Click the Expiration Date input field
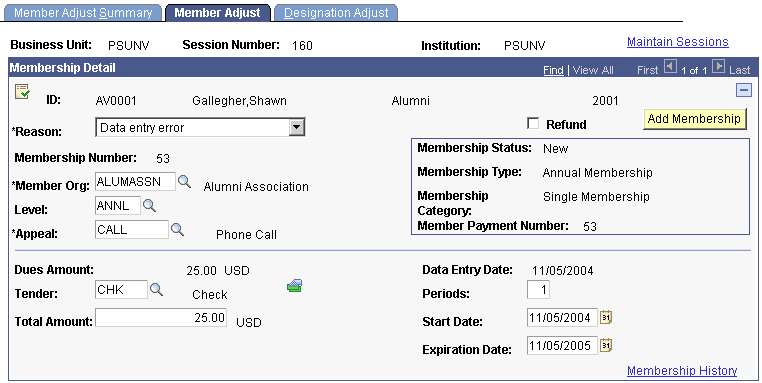762x383 pixels. 562,346
